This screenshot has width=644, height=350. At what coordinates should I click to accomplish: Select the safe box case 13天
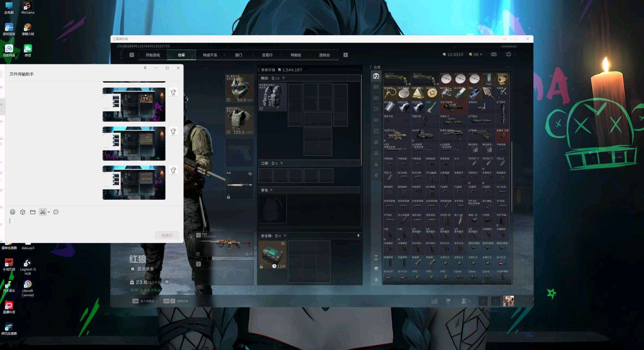tap(272, 255)
